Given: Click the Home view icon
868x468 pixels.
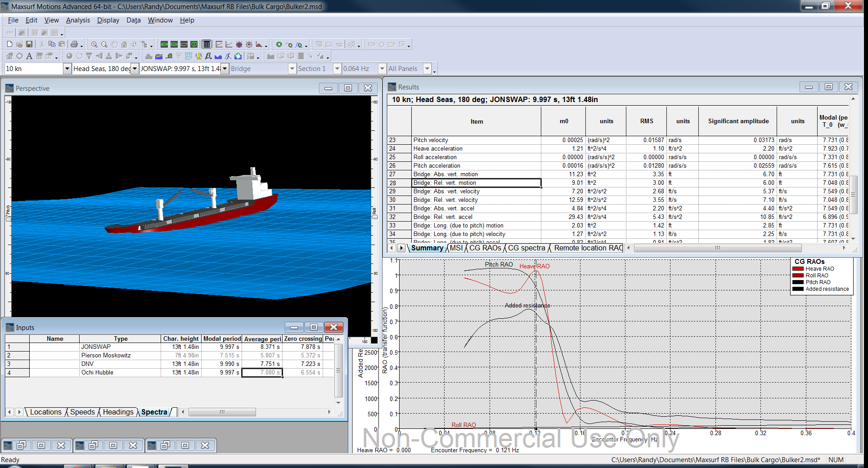Looking at the screenshot, I should point(124,44).
